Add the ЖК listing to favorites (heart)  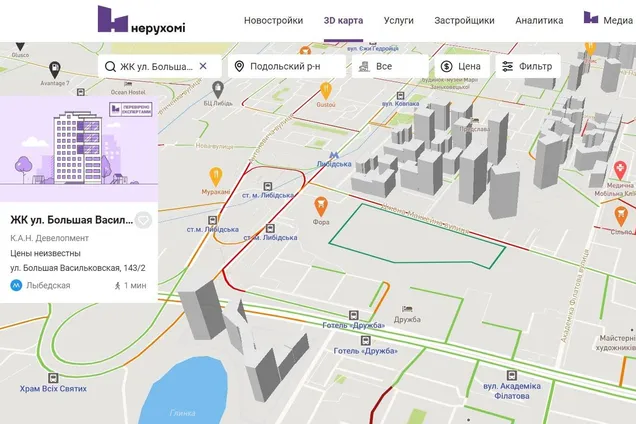click(x=143, y=220)
